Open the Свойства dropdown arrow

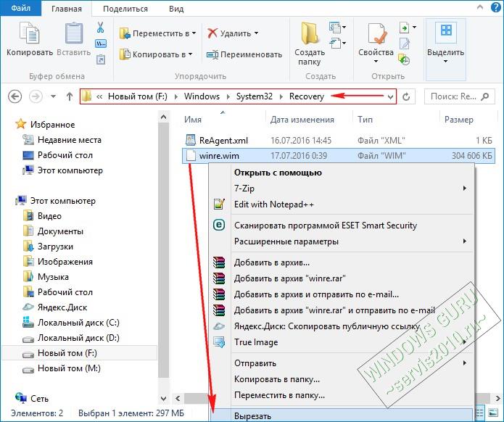tap(376, 61)
